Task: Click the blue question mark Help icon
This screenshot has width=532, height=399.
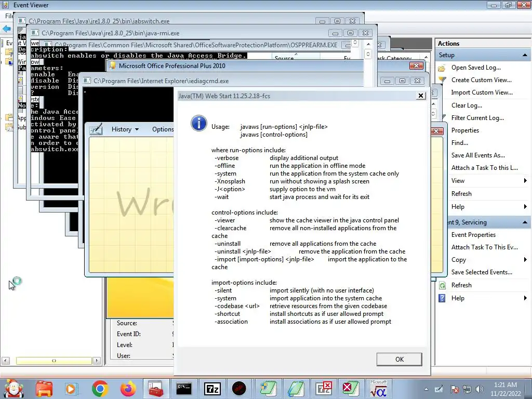Action: [x=442, y=298]
